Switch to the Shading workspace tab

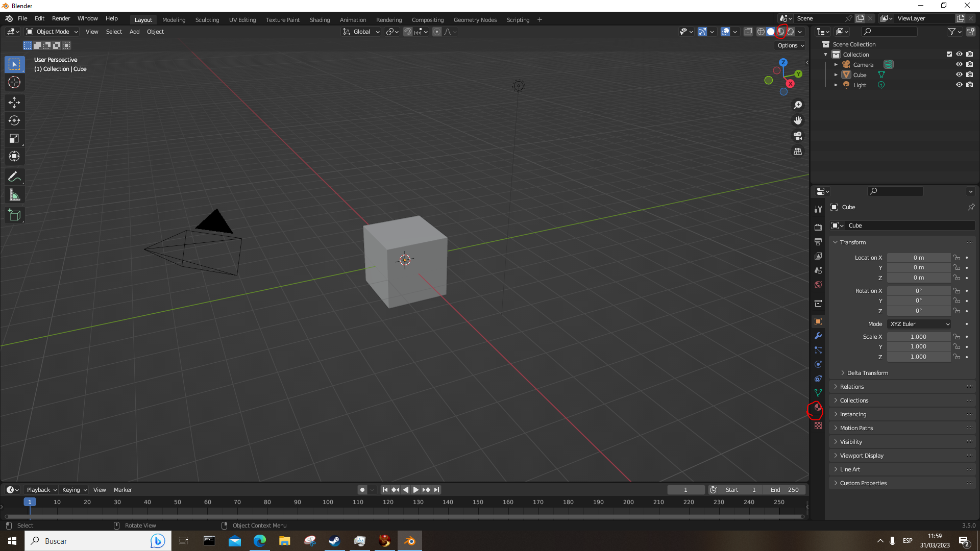[320, 20]
